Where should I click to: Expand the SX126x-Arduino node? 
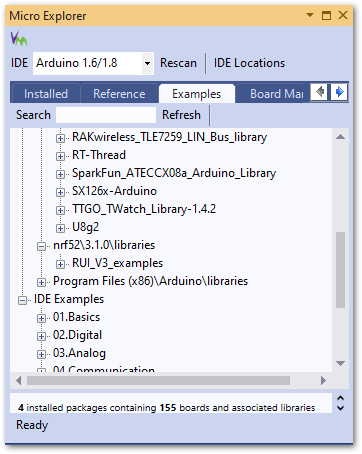pos(60,192)
